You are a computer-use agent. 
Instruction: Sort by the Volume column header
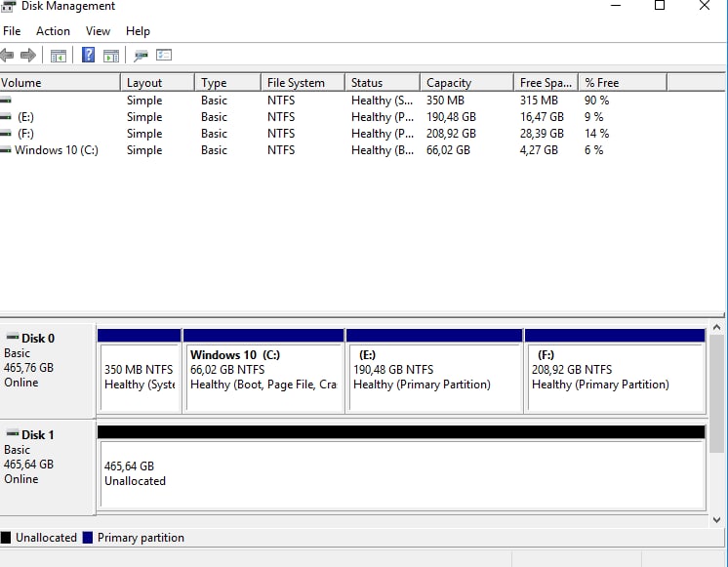(x=60, y=83)
